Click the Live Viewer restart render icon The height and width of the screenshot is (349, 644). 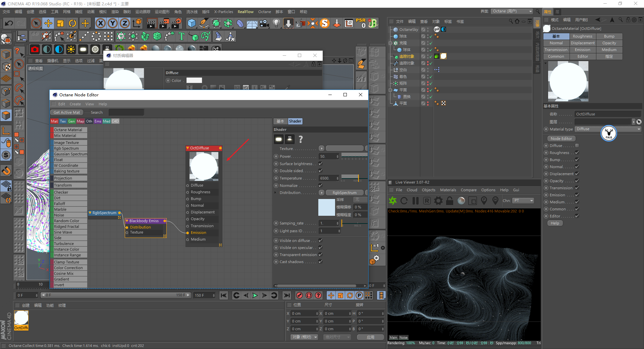[404, 201]
